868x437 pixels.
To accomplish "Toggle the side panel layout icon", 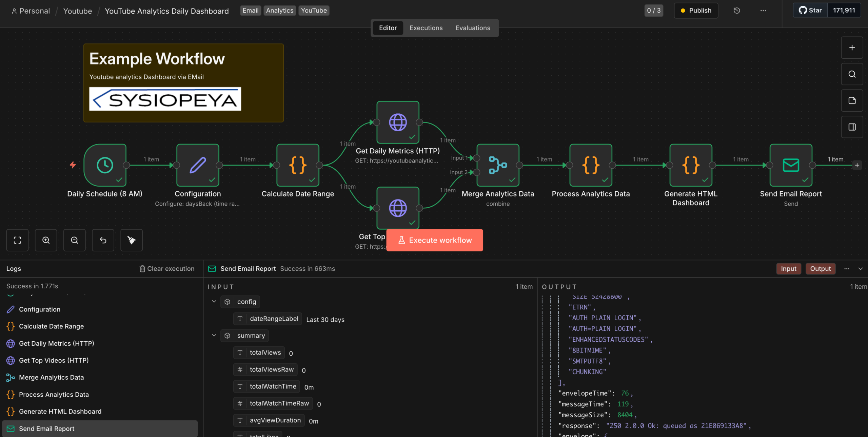I will [852, 127].
